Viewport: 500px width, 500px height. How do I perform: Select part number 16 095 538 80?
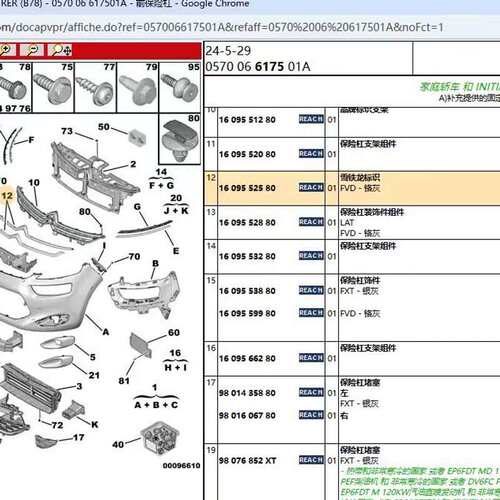[247, 291]
